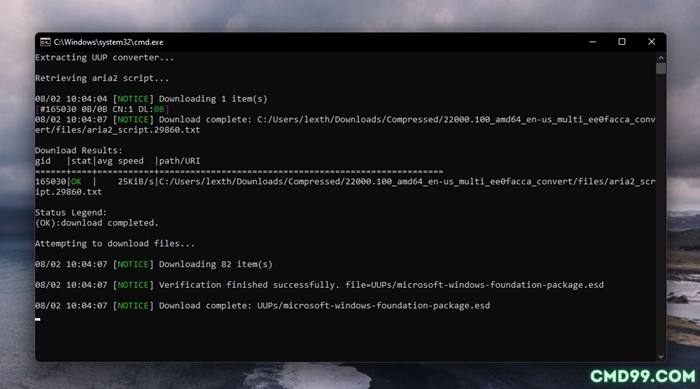700x389 pixels.
Task: Minimize the cmd.exe window
Action: point(593,42)
